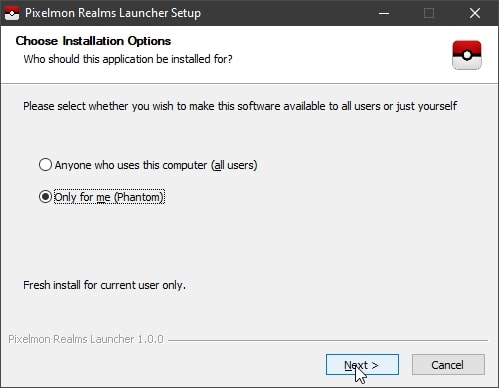Click the Pokeball icon in the title bar

[12, 13]
